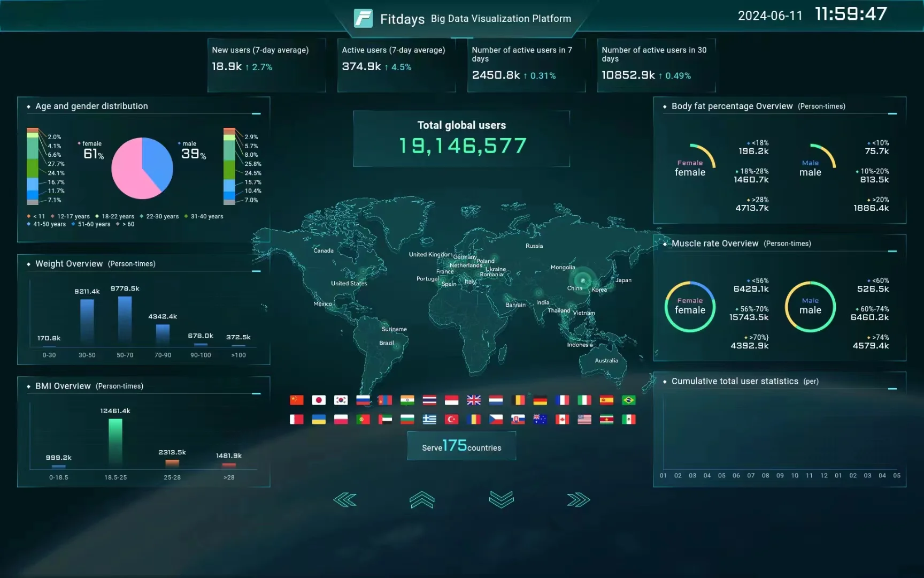Select the Brazil flag icon
The image size is (924, 578).
pos(629,400)
